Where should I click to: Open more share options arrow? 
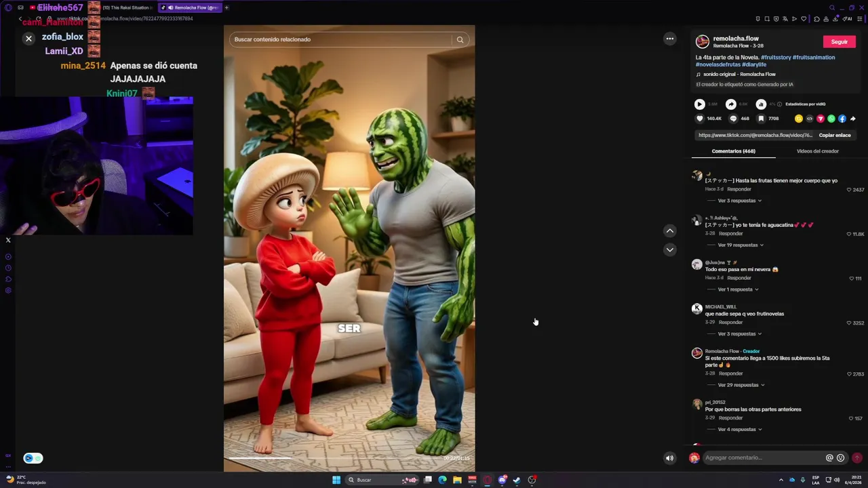852,119
